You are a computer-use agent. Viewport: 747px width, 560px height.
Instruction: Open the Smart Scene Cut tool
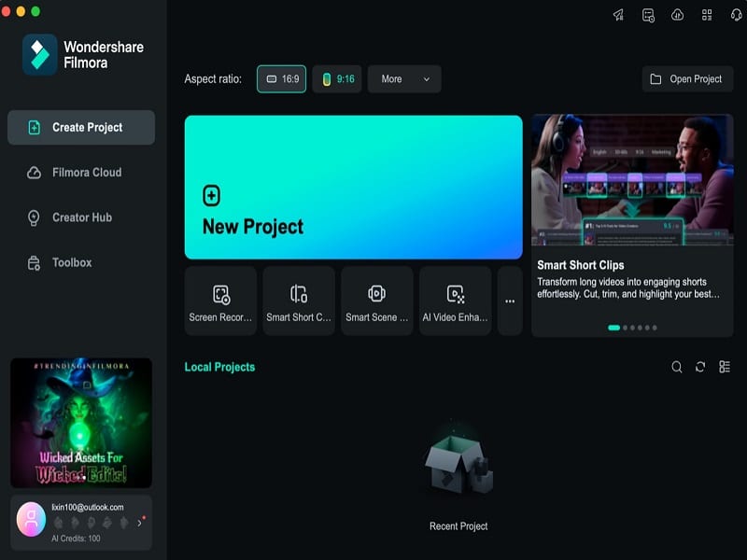(377, 301)
